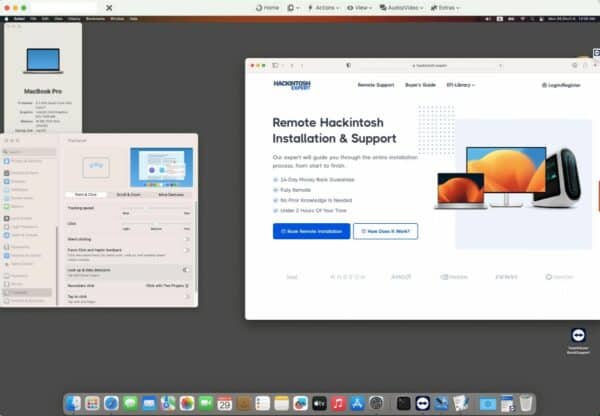Open the Trash in the Dock
600x416 pixels.
click(x=526, y=403)
